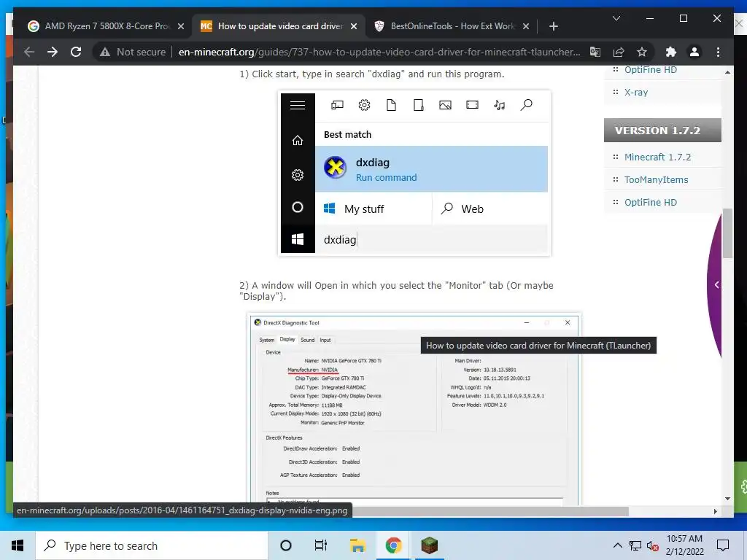Open OptiFine HD under Version 1.7.2
This screenshot has height=560, width=747.
point(650,203)
